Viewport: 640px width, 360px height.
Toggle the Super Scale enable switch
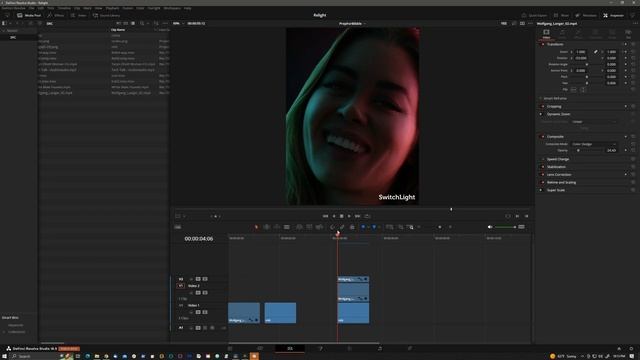541,190
